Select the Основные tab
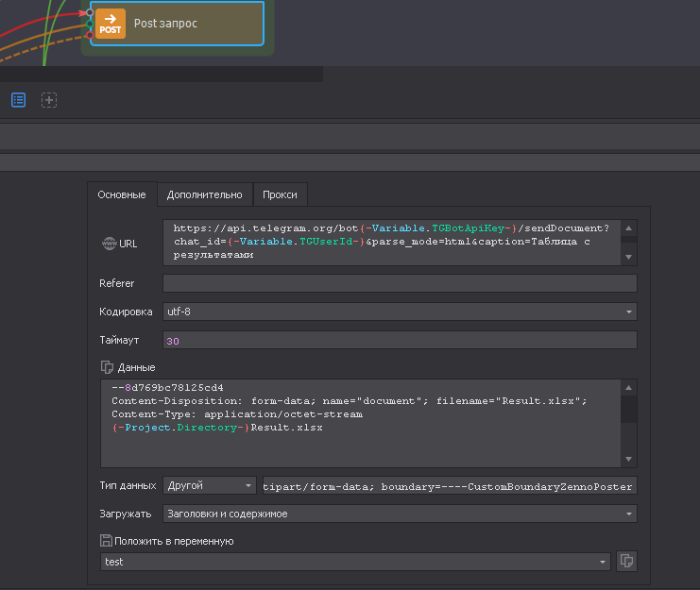The height and width of the screenshot is (590, 700). tap(122, 194)
